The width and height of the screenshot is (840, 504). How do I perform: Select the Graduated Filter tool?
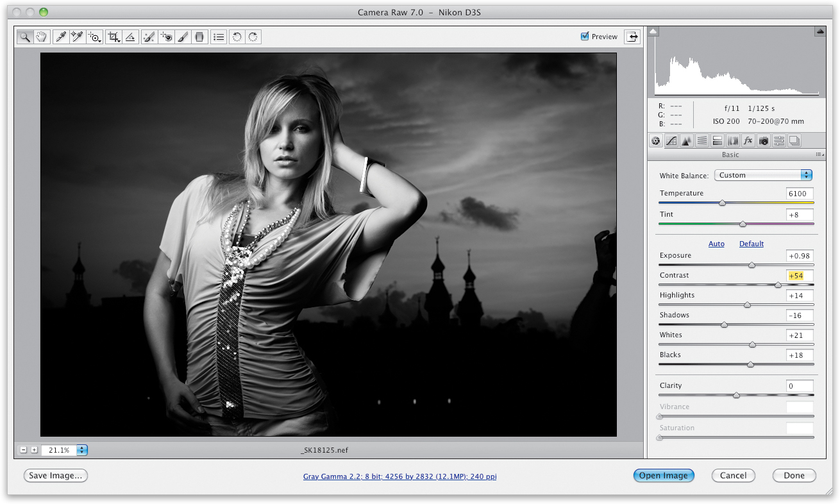click(199, 37)
